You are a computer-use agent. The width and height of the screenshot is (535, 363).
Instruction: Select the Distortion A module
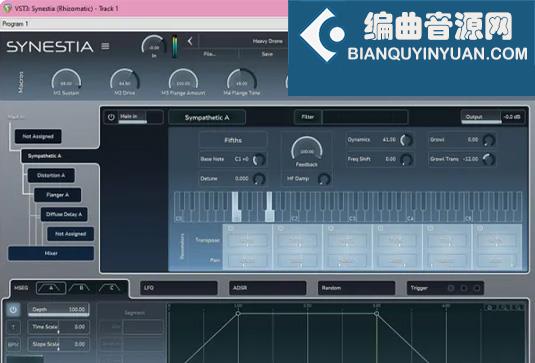click(51, 175)
